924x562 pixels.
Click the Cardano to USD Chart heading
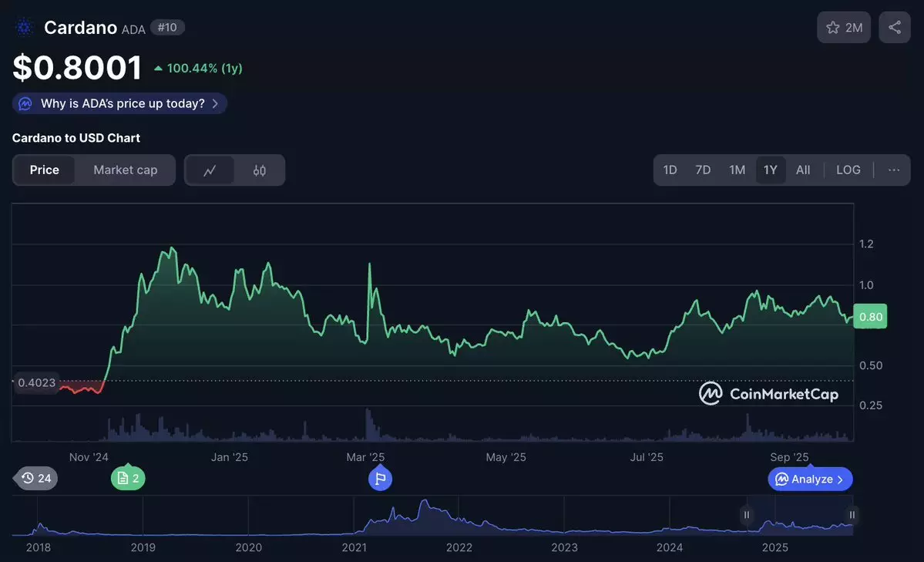pos(76,138)
